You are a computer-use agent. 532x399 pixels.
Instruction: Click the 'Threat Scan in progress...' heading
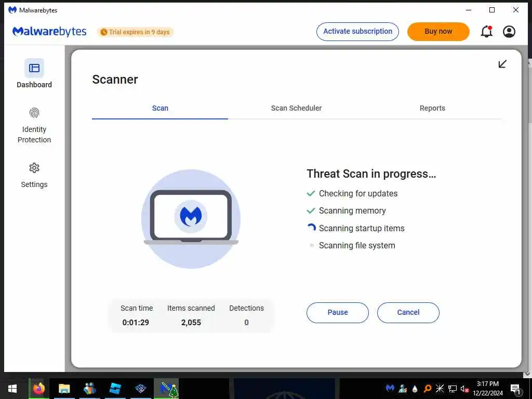pyautogui.click(x=371, y=174)
